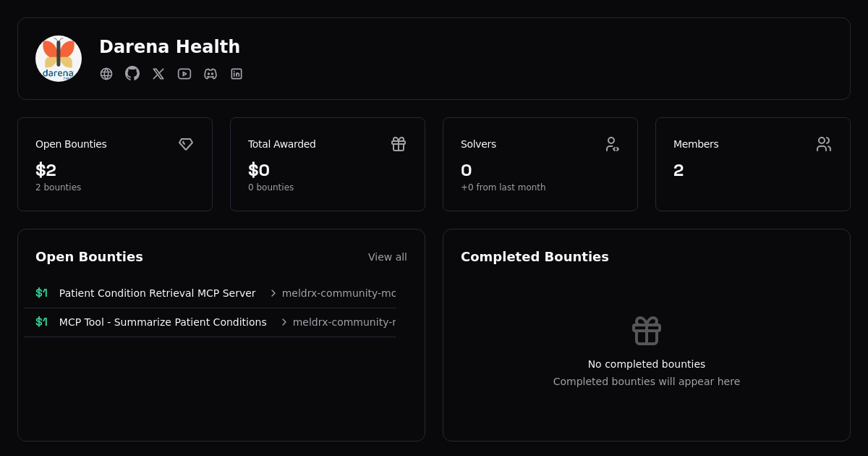Click the Members card people icon
The height and width of the screenshot is (456, 868).
click(x=824, y=144)
